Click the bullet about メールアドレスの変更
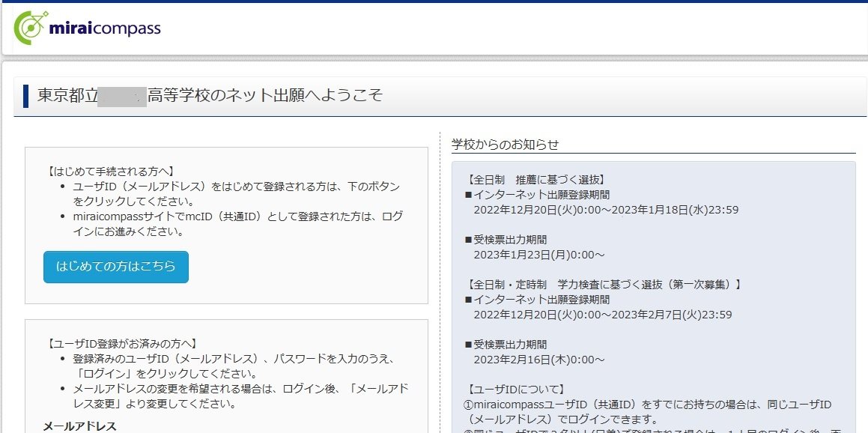The width and height of the screenshot is (868, 433). point(240,396)
